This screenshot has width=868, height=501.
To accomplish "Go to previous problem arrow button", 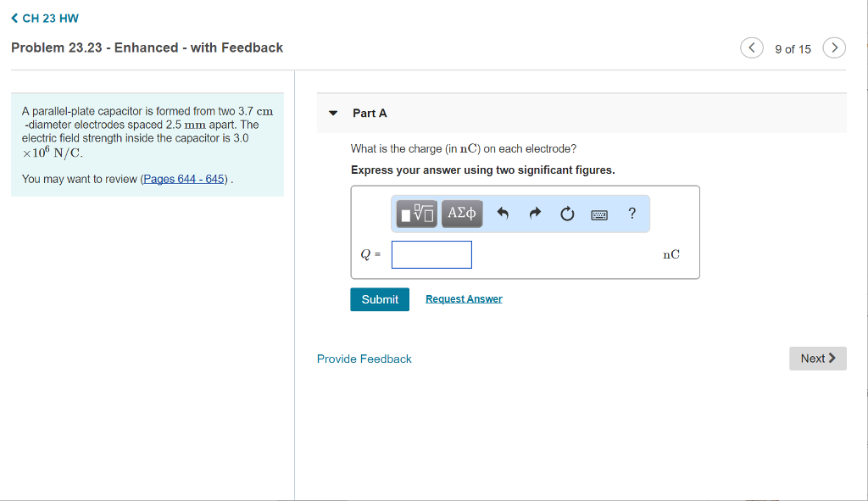I will [751, 47].
